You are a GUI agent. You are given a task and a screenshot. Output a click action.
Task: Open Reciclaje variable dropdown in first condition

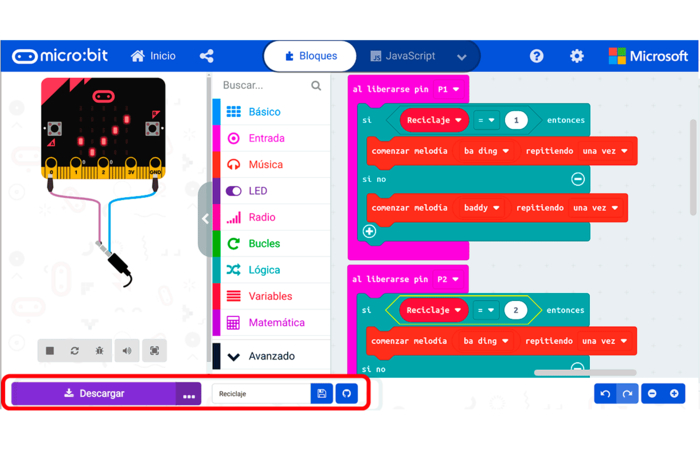[434, 120]
